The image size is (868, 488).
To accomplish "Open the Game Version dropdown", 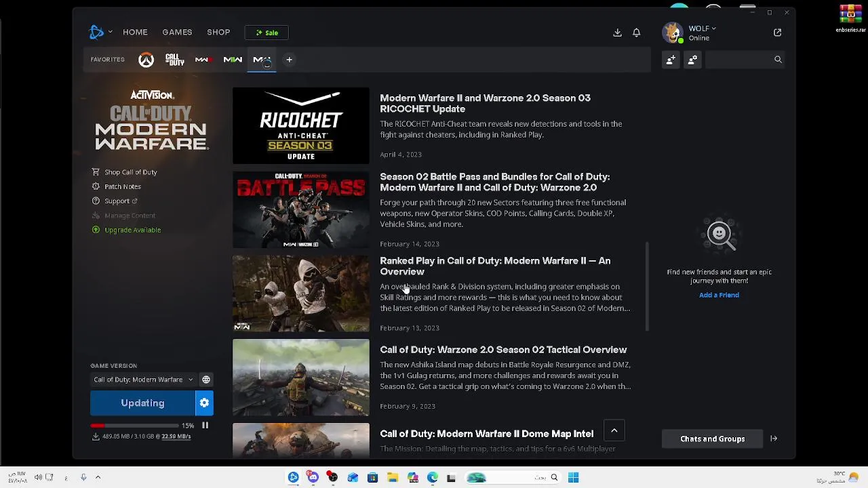I will click(143, 380).
